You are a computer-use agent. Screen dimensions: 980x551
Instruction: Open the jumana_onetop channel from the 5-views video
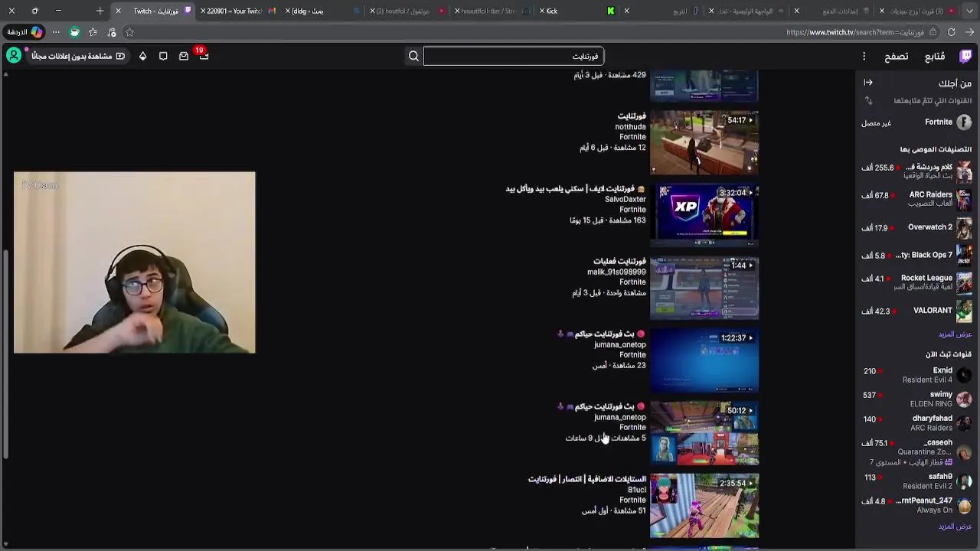(620, 417)
